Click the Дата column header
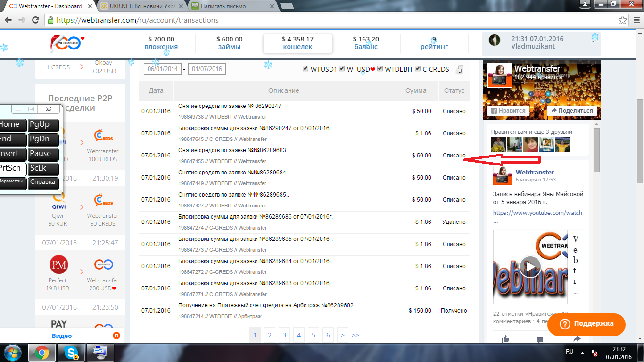 (156, 90)
